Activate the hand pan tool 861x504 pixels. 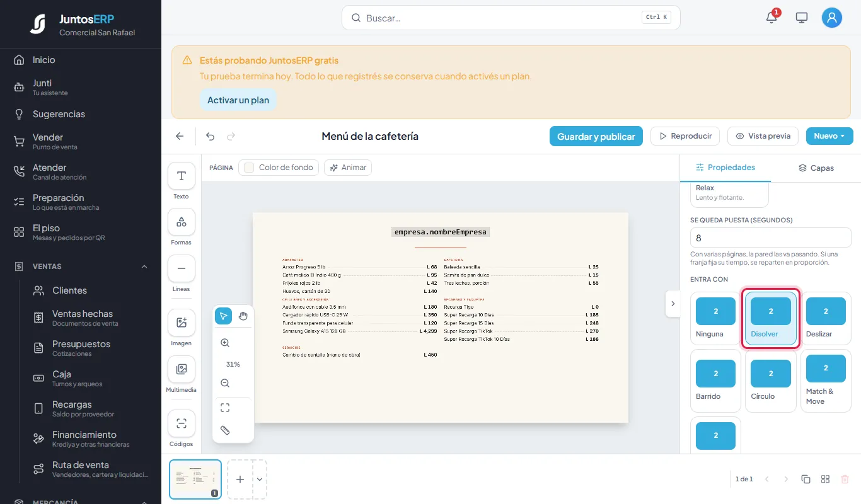point(243,316)
